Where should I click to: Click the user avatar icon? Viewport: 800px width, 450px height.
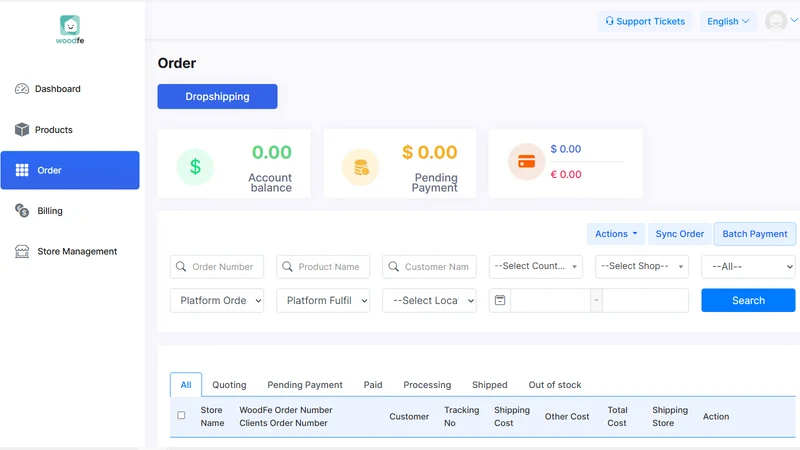(x=776, y=21)
